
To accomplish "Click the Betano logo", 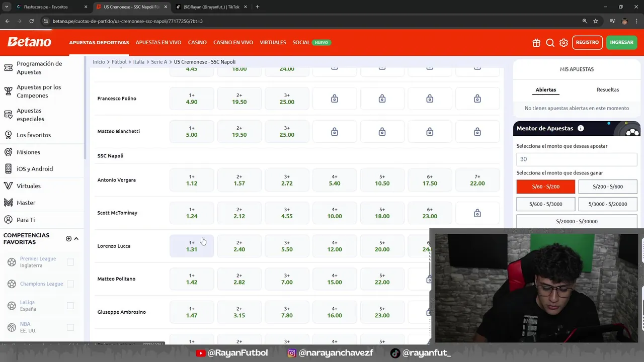I will 29,42.
